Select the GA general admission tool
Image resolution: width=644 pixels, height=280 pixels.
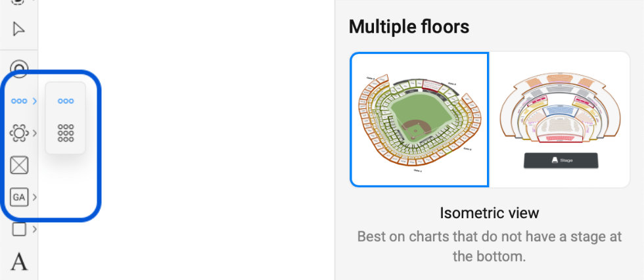[x=19, y=197]
